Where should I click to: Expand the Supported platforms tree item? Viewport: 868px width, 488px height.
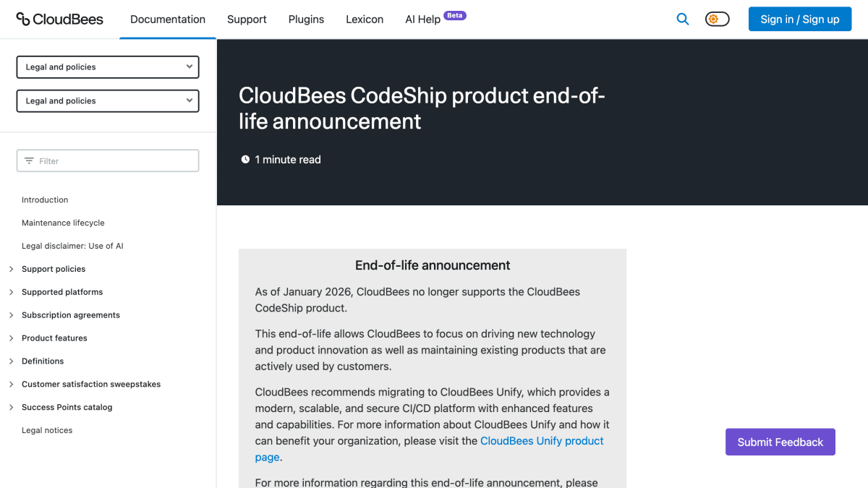[x=12, y=292]
